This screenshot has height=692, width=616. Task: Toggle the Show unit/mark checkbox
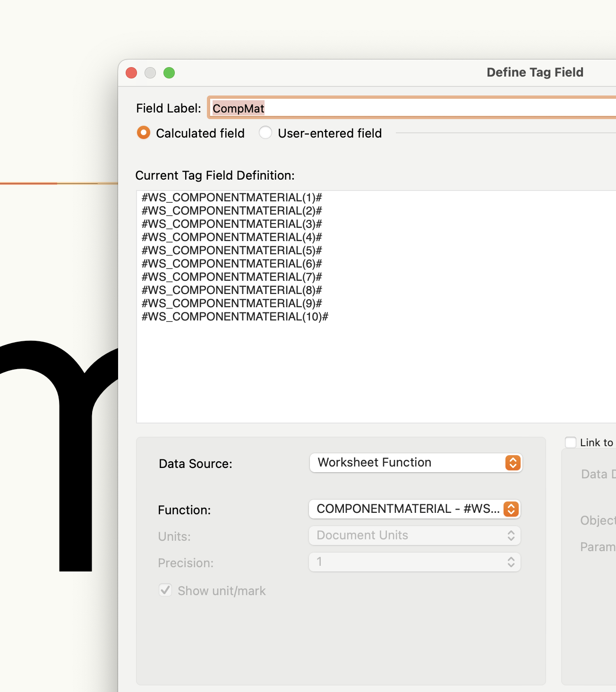(x=165, y=590)
